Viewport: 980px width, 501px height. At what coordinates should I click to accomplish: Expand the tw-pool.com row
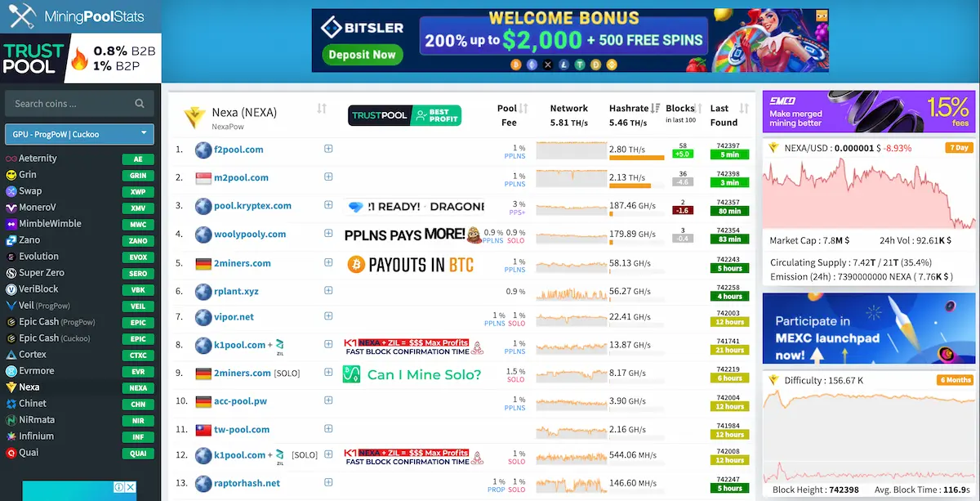[328, 427]
